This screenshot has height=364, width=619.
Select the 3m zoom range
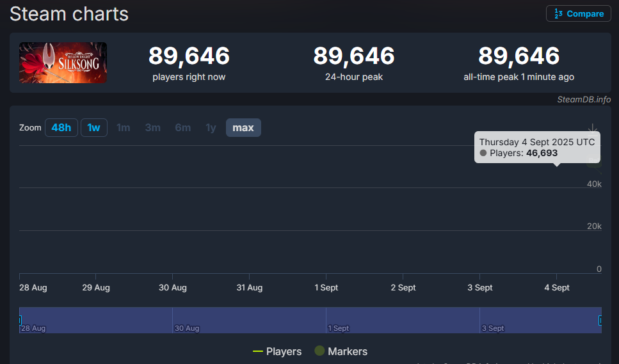[153, 128]
